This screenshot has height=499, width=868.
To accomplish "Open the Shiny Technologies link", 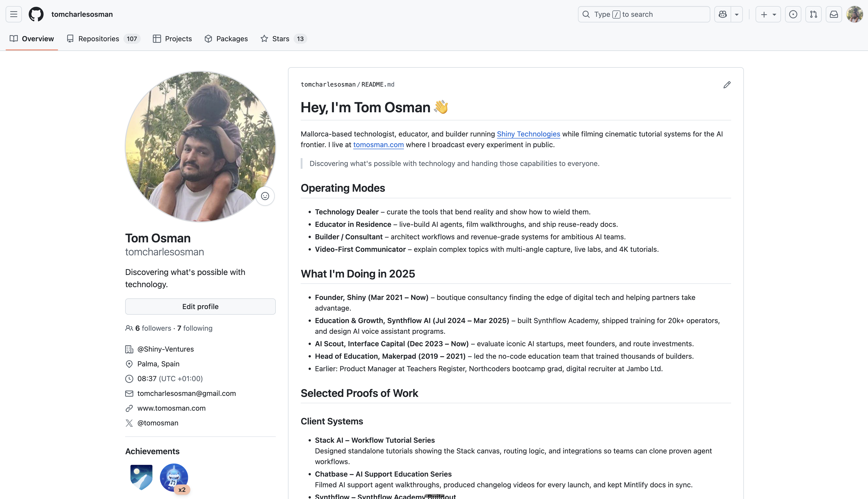I will 528,134.
